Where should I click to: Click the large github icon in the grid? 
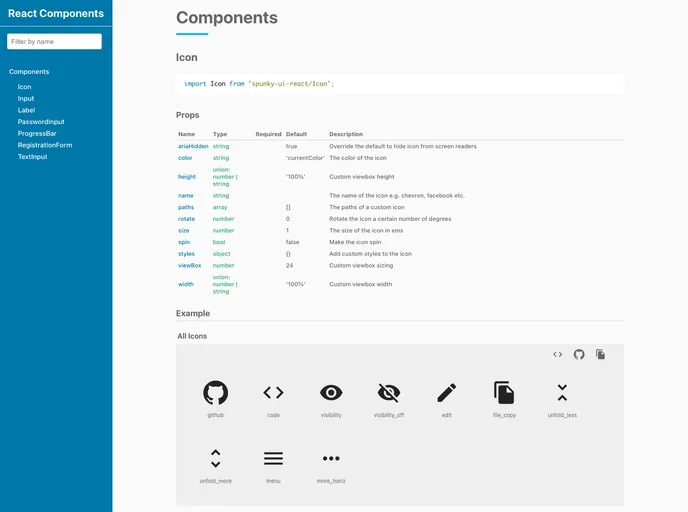click(x=215, y=392)
